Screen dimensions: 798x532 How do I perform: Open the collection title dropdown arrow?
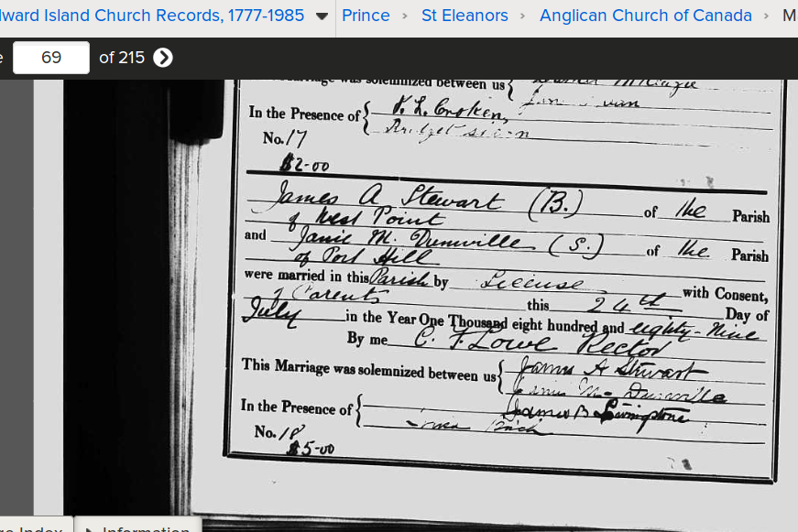point(322,16)
